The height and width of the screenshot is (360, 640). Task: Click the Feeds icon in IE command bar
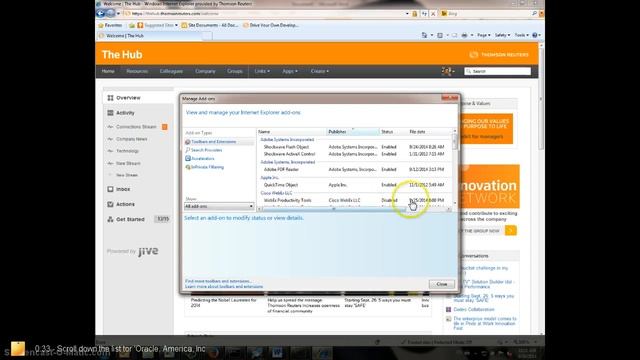(440, 36)
